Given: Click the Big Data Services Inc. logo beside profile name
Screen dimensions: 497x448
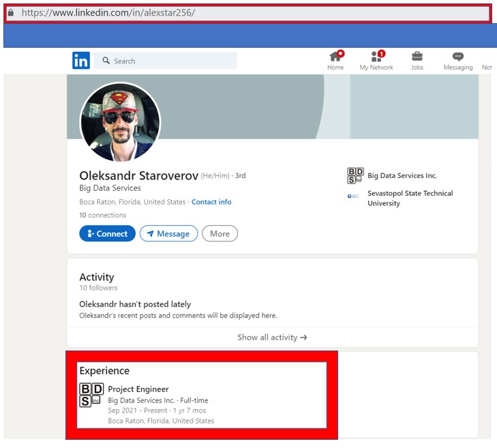Looking at the screenshot, I should pos(355,176).
